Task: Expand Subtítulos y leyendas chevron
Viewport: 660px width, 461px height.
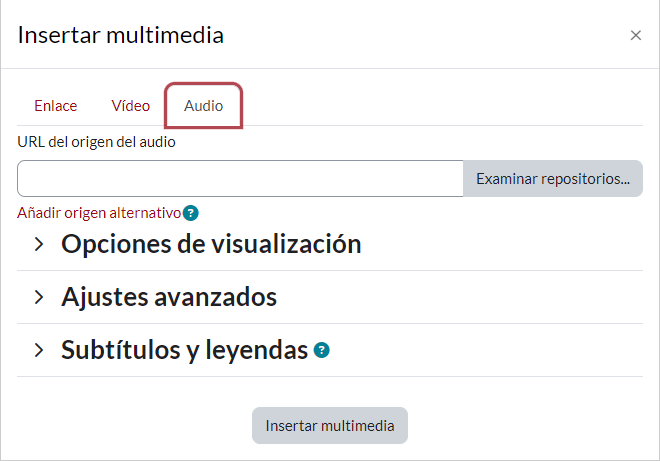Action: point(39,350)
